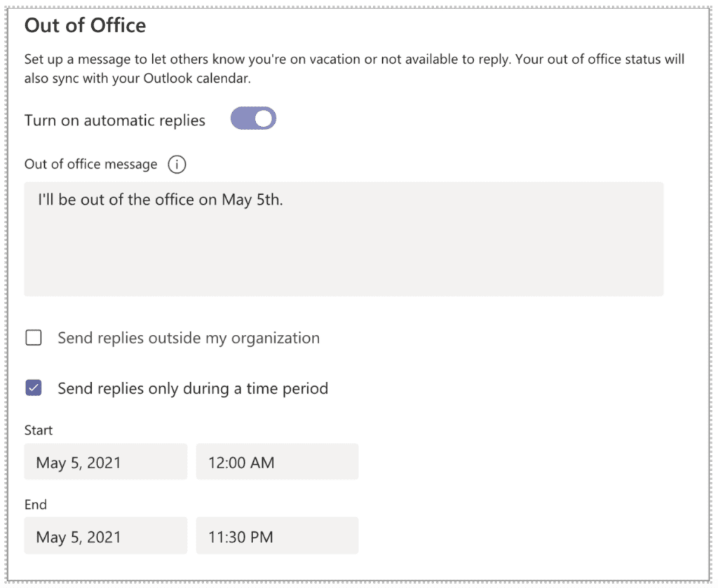
Task: Click the info icon beside Out of office message
Action: coord(177,165)
